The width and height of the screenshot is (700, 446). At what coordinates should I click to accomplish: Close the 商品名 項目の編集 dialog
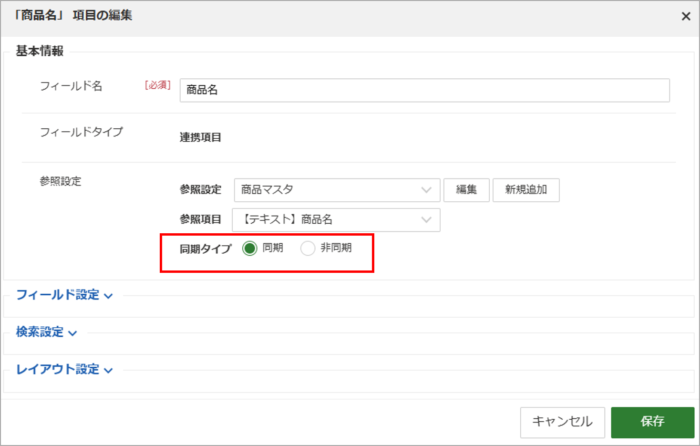pos(686,17)
